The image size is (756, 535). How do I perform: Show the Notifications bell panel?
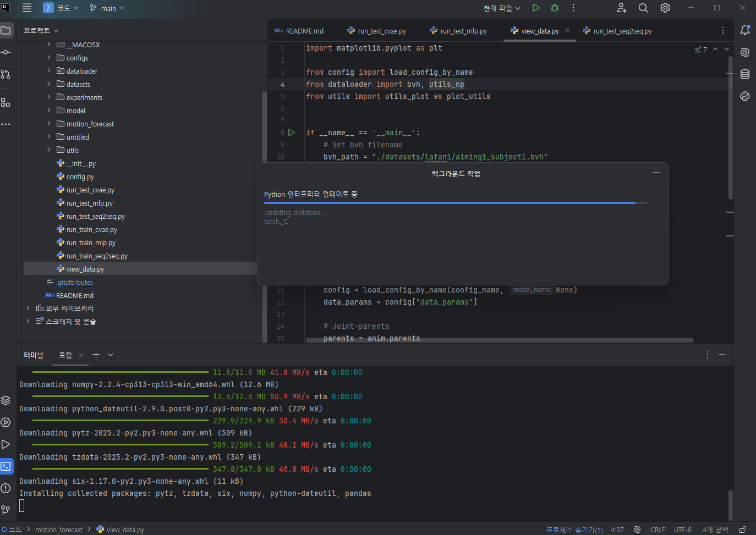click(745, 30)
